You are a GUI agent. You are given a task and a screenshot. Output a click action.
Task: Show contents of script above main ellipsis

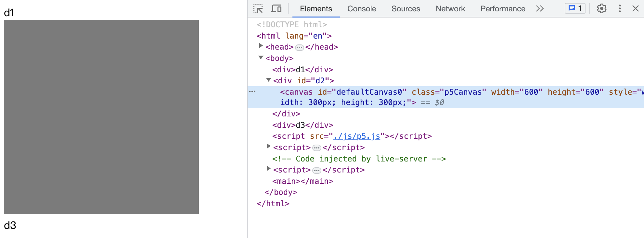pyautogui.click(x=317, y=171)
